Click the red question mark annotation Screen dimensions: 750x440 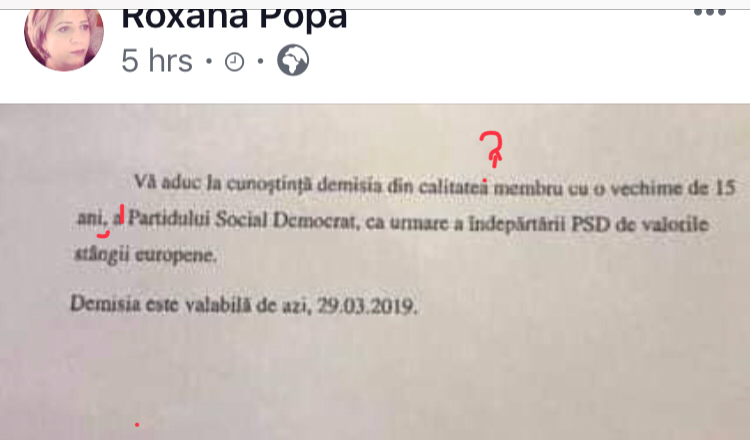tap(492, 149)
